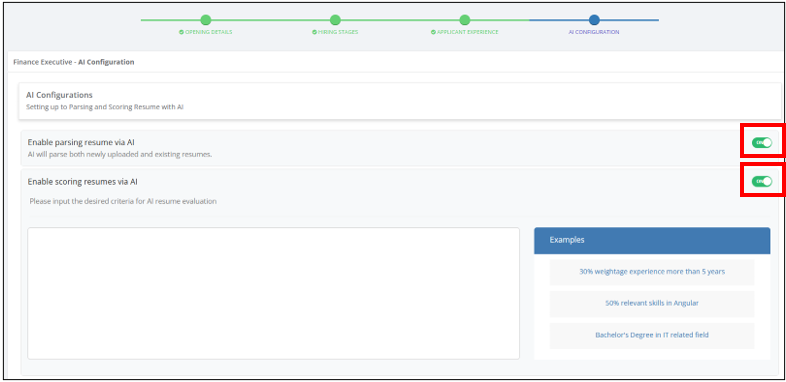Image resolution: width=786 pixels, height=382 pixels.
Task: Click 'Enable scoring resumes via AI' label
Action: pos(82,181)
